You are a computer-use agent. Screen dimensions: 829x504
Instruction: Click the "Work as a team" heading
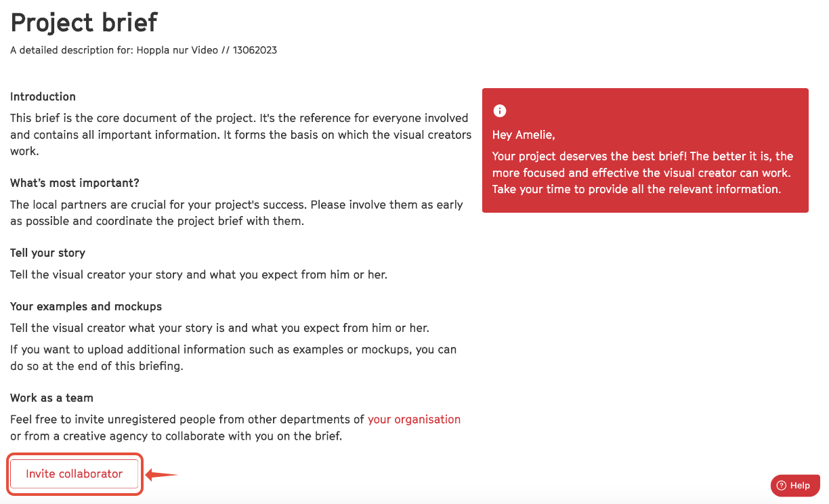coord(51,398)
